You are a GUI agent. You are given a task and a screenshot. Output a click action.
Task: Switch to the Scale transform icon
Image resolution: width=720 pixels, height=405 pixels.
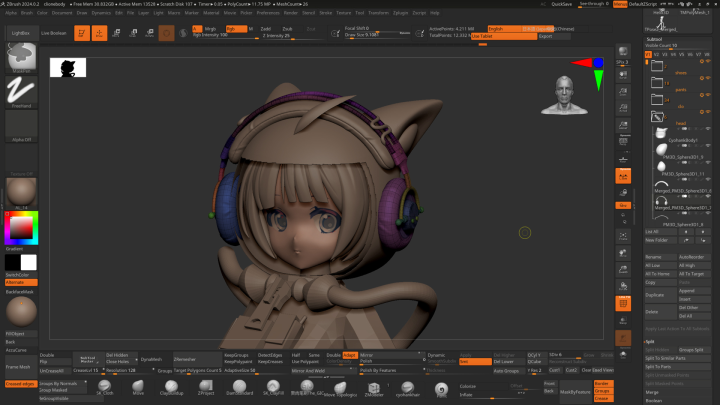point(134,33)
